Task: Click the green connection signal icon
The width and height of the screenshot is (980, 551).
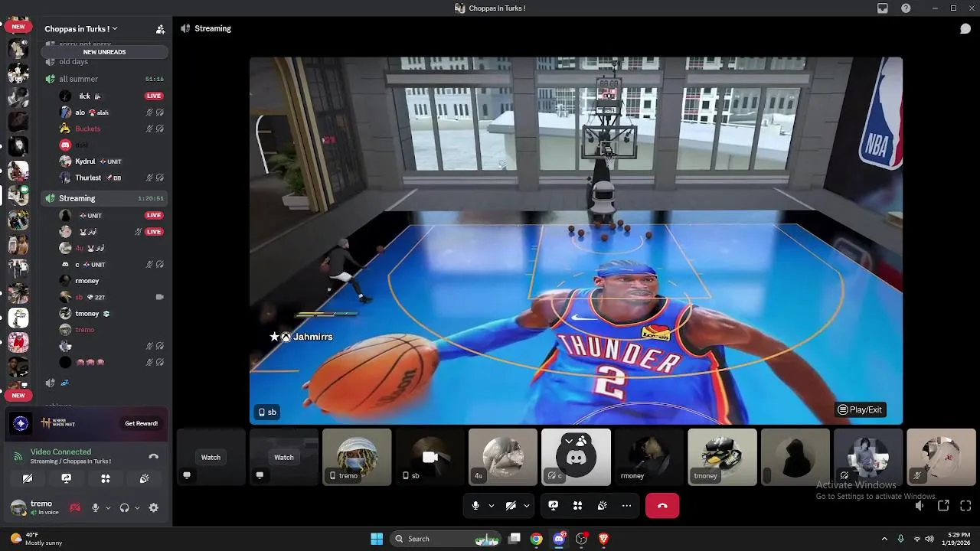Action: pyautogui.click(x=18, y=456)
